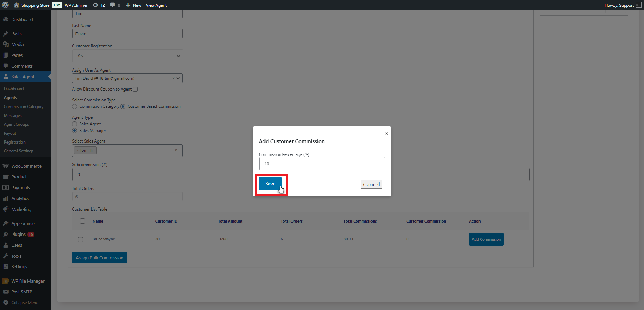Click the Analytics bar chart icon
The width and height of the screenshot is (644, 310).
(6, 198)
